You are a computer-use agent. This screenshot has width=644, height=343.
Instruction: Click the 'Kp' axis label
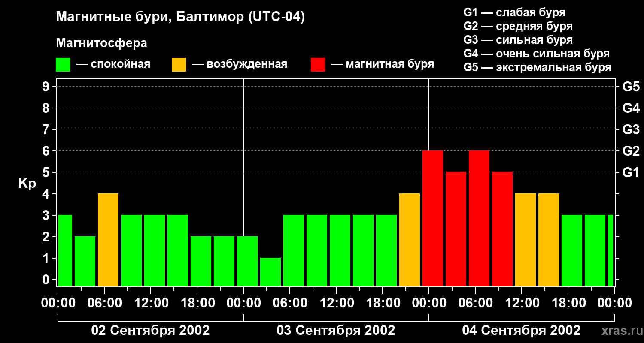[27, 183]
